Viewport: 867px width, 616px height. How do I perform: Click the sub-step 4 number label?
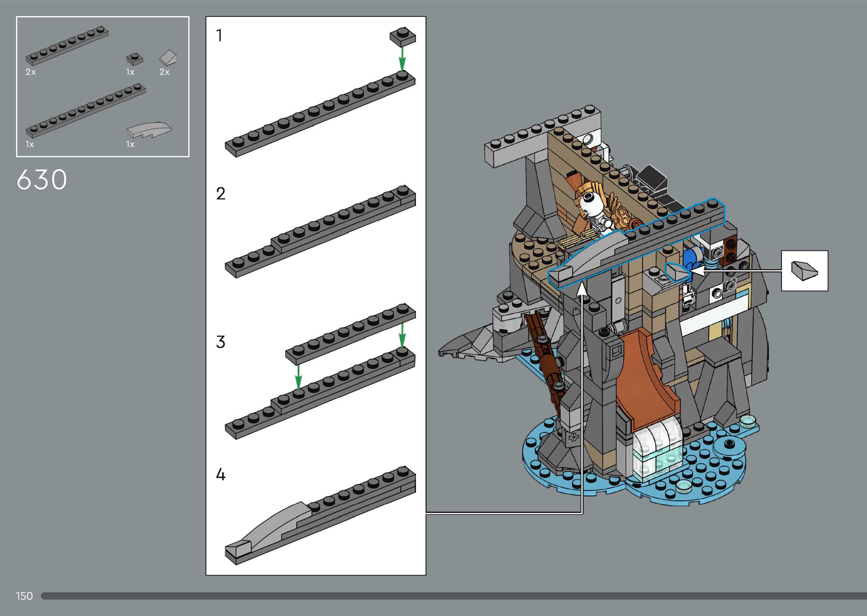pyautogui.click(x=220, y=474)
